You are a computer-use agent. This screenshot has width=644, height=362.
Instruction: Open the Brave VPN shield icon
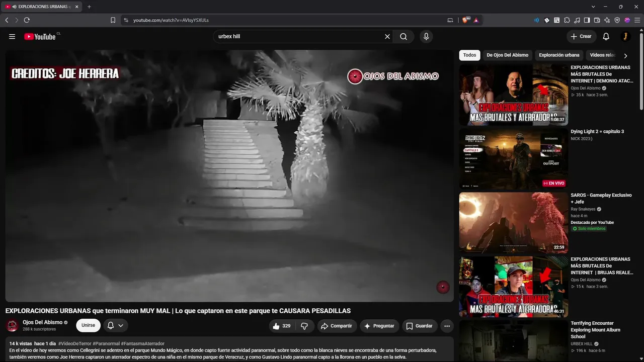click(x=617, y=20)
